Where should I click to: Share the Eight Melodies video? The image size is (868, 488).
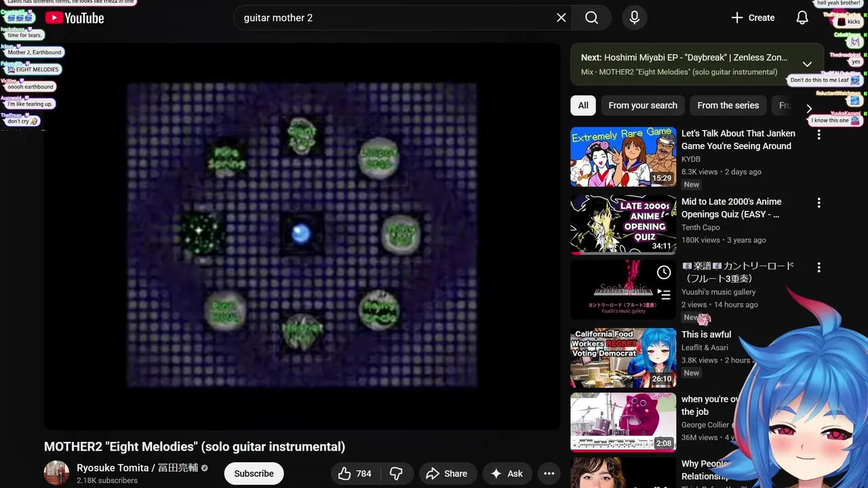(x=447, y=474)
